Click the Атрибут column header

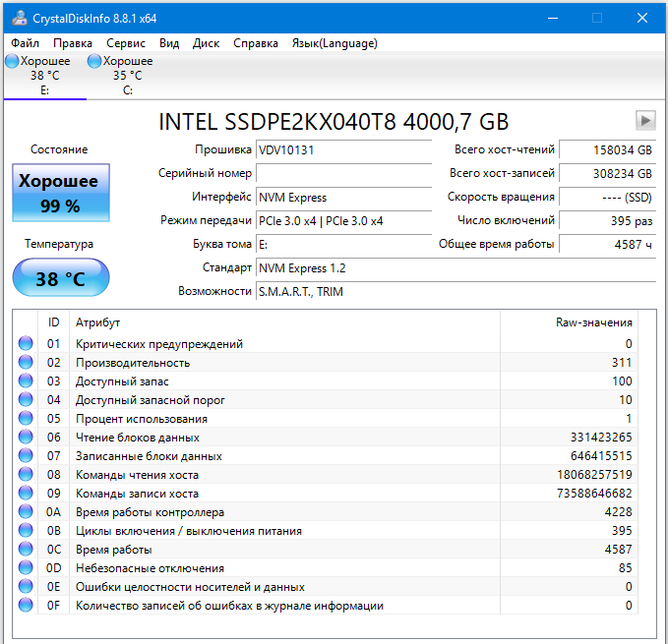tap(284, 322)
